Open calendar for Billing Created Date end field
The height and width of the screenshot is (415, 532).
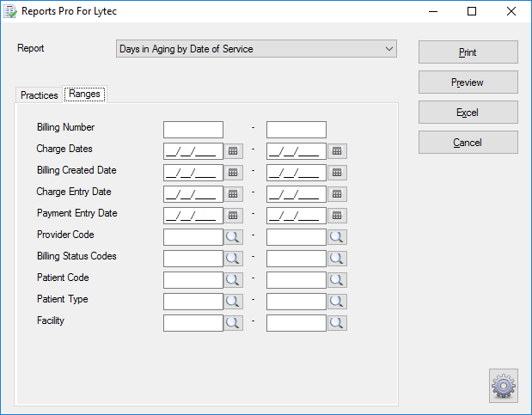click(337, 172)
